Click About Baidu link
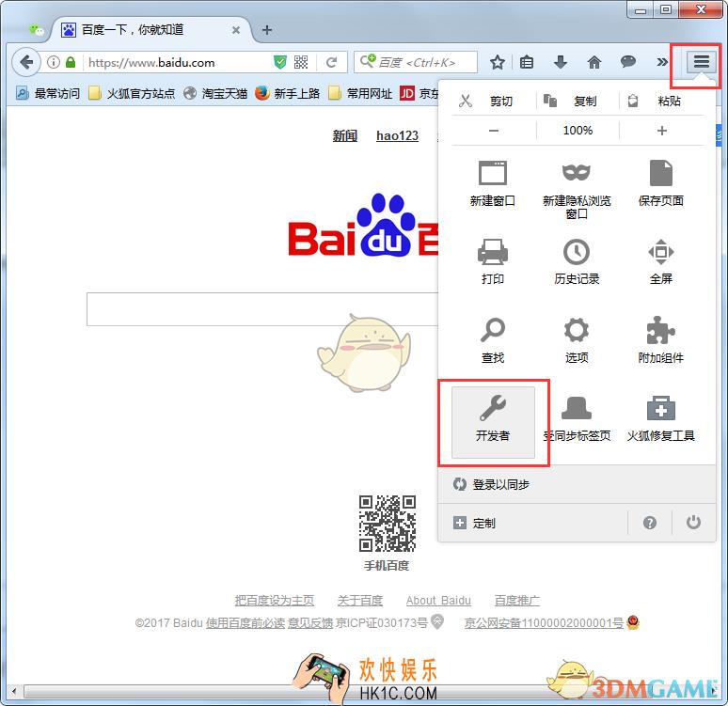 [x=438, y=601]
